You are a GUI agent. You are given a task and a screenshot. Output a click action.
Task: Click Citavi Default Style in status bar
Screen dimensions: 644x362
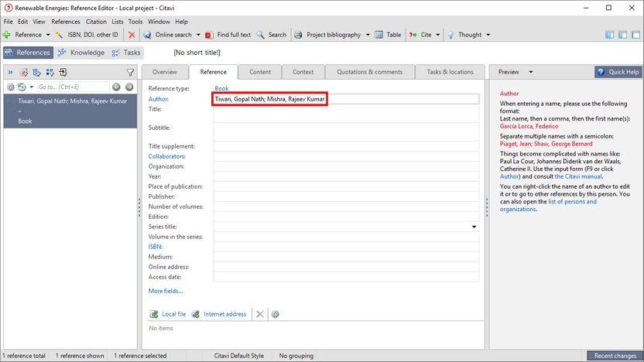tap(238, 356)
